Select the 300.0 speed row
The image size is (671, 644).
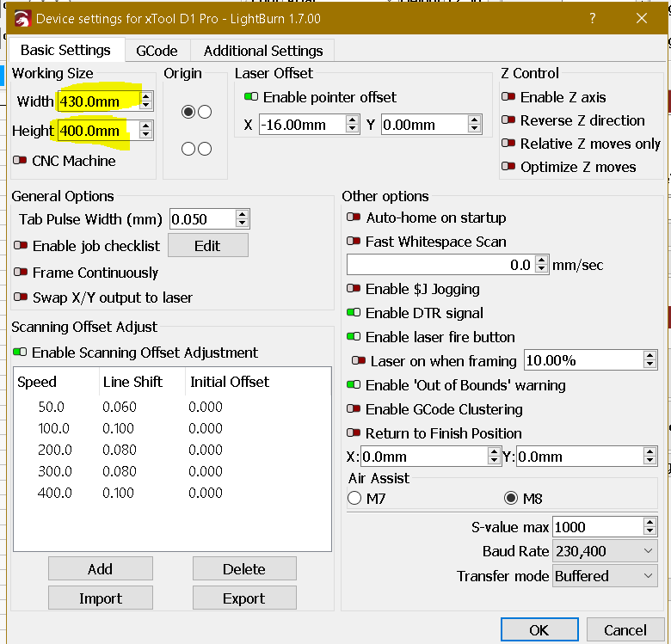tap(172, 471)
